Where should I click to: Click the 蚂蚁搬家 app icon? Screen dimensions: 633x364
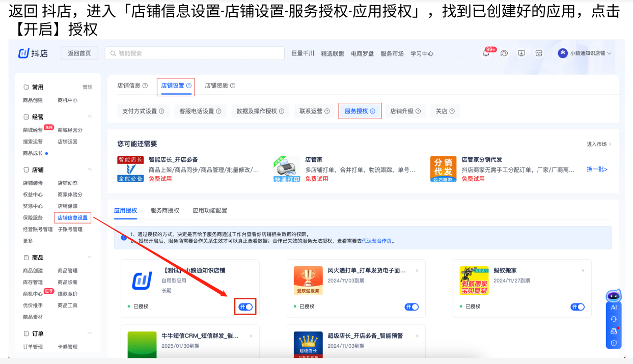[474, 281]
